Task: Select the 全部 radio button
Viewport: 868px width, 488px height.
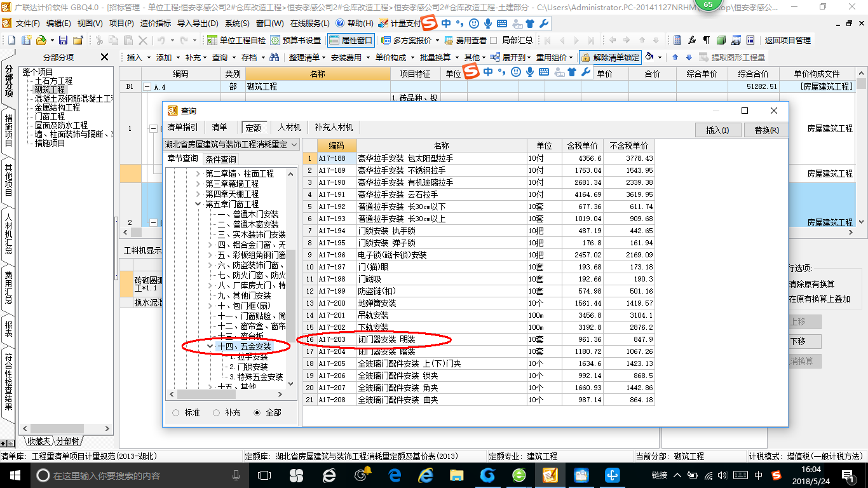Action: (x=257, y=412)
